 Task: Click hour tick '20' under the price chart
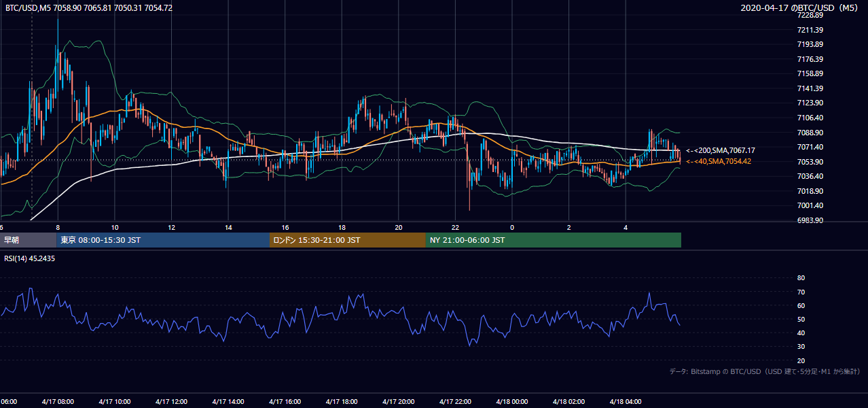pos(398,228)
